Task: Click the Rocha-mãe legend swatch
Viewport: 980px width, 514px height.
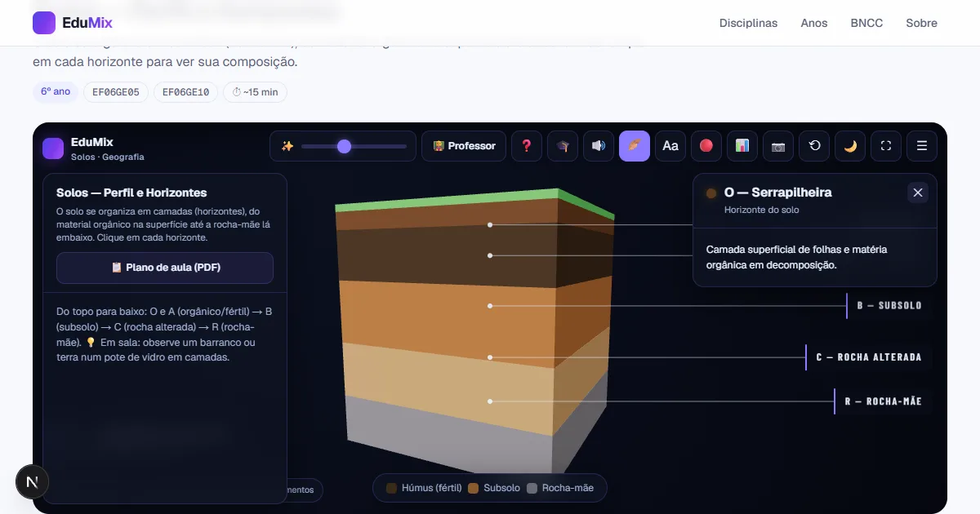Action: point(532,488)
